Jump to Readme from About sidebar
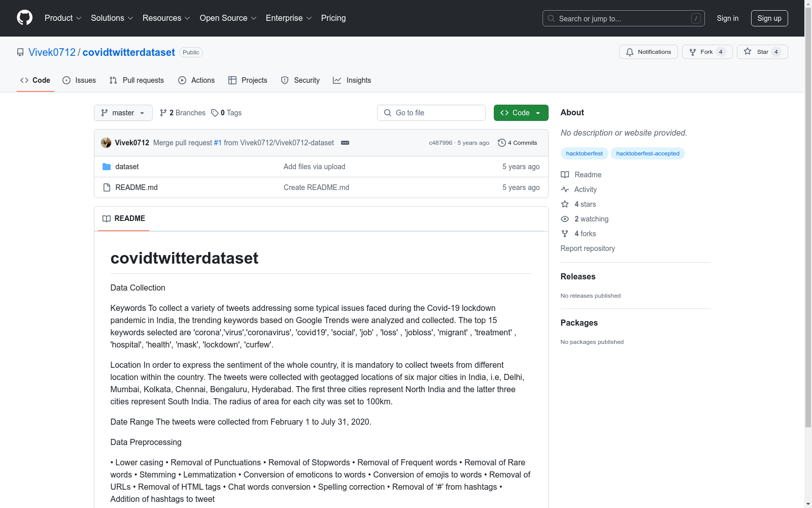 tap(581, 175)
